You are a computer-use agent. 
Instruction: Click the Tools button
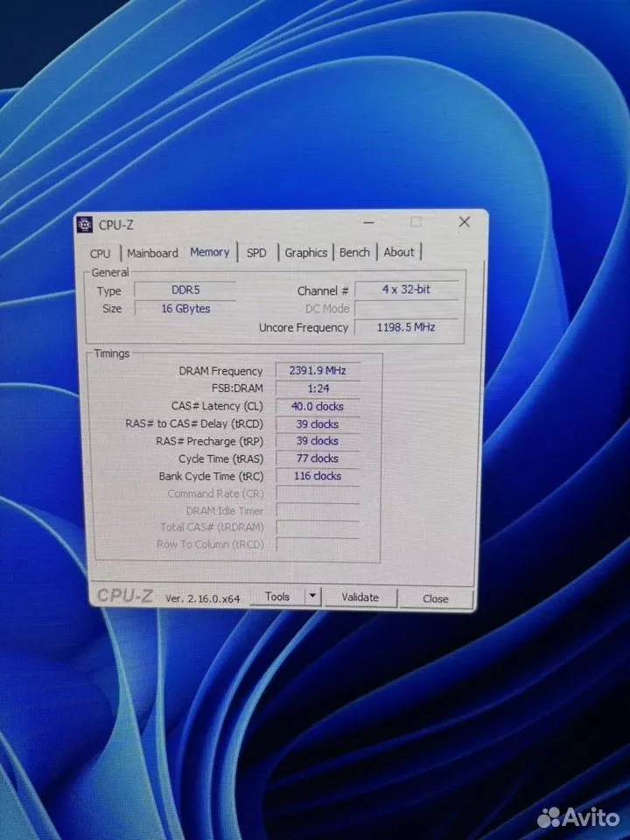coord(277,596)
